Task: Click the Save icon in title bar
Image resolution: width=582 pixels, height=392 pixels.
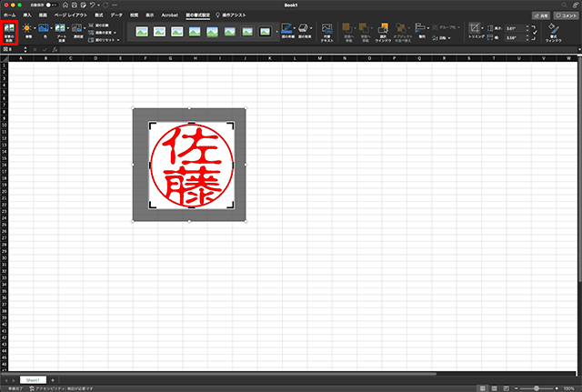Action: point(77,5)
